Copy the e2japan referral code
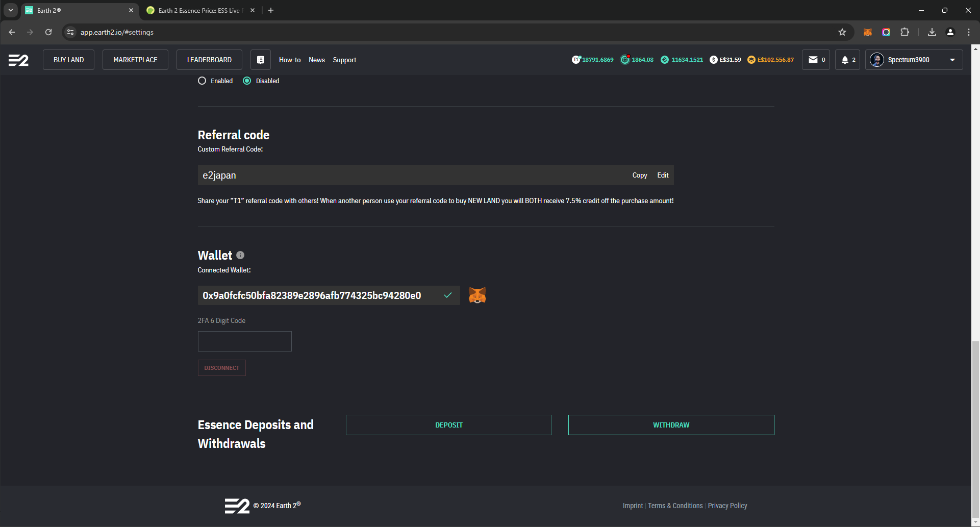The image size is (980, 527). pyautogui.click(x=639, y=175)
